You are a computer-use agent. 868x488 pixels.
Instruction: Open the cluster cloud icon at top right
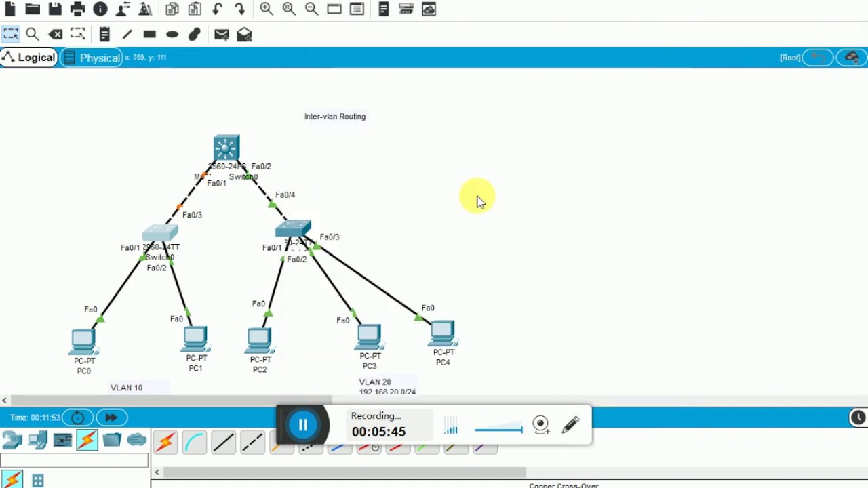pyautogui.click(x=852, y=58)
